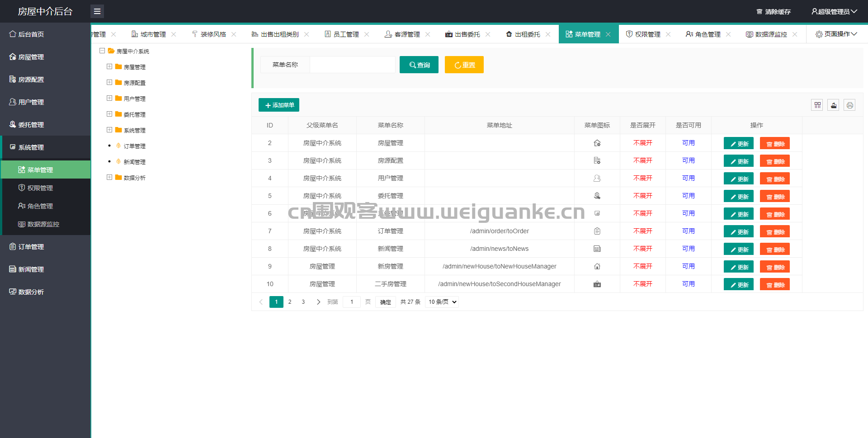Open 房屋管理 sidebar menu
The image size is (868, 438).
45,57
